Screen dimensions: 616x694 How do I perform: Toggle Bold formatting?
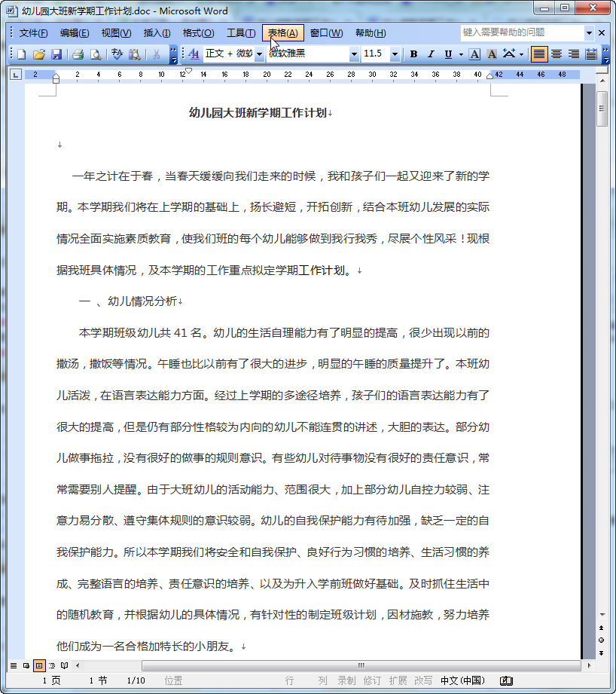(x=413, y=54)
